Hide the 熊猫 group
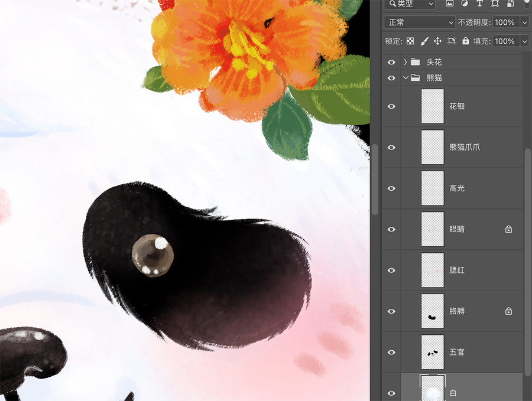This screenshot has height=401, width=532. (391, 78)
